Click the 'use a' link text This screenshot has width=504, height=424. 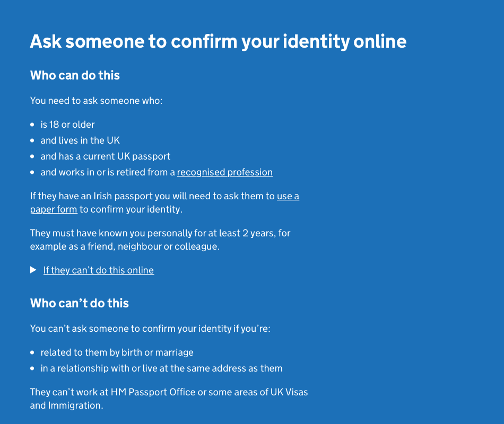tap(288, 196)
